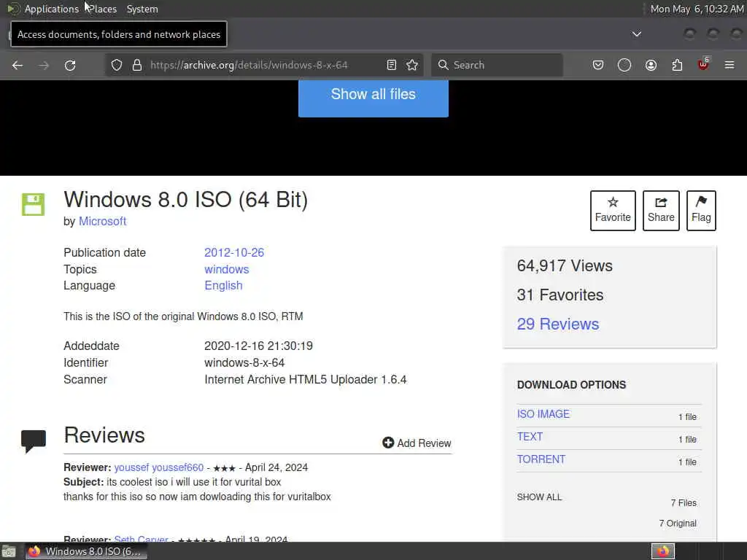The image size is (747, 560).
Task: Open the extensions puzzle icon
Action: click(x=677, y=65)
